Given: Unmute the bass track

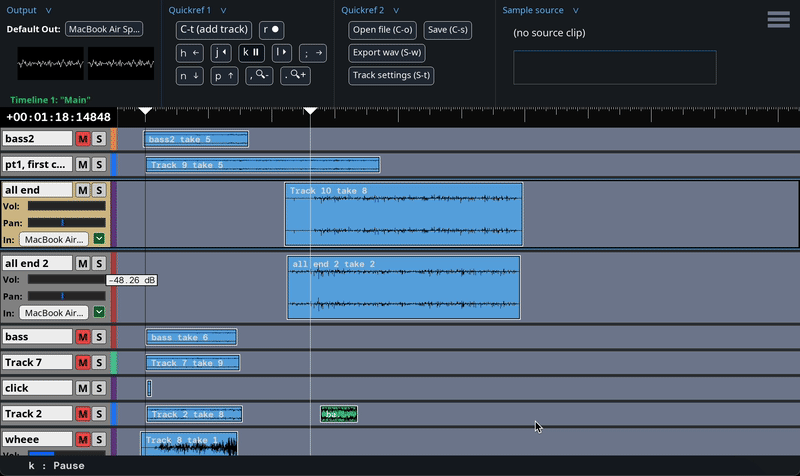Looking at the screenshot, I should pyautogui.click(x=83, y=337).
